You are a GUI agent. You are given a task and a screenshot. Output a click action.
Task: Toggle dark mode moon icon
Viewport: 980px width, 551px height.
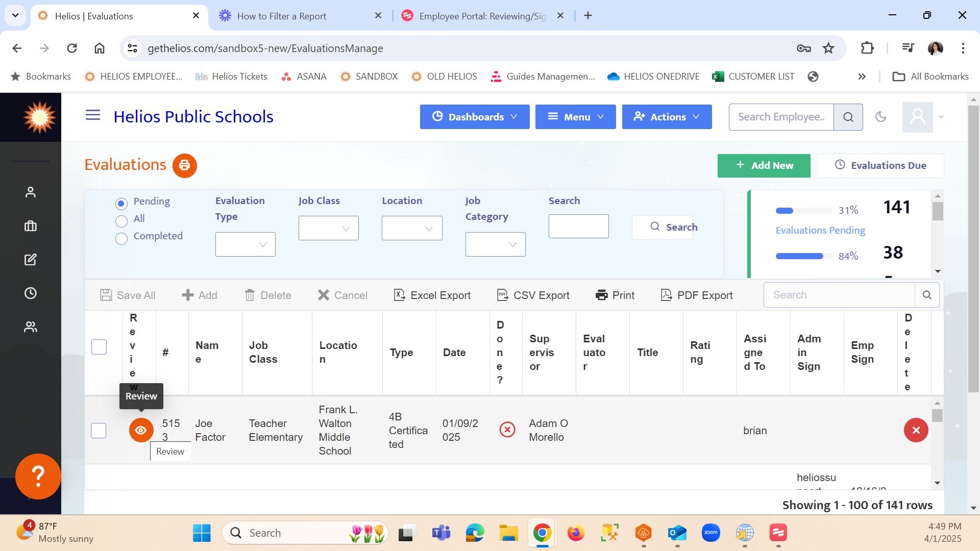pos(880,117)
